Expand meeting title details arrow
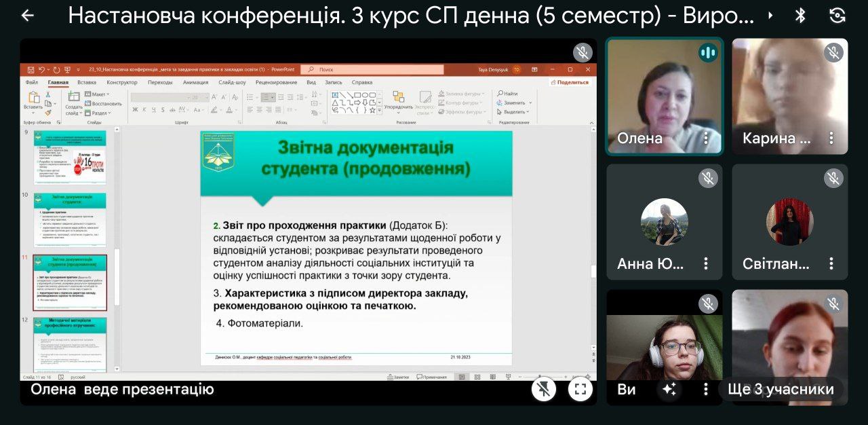 point(770,16)
